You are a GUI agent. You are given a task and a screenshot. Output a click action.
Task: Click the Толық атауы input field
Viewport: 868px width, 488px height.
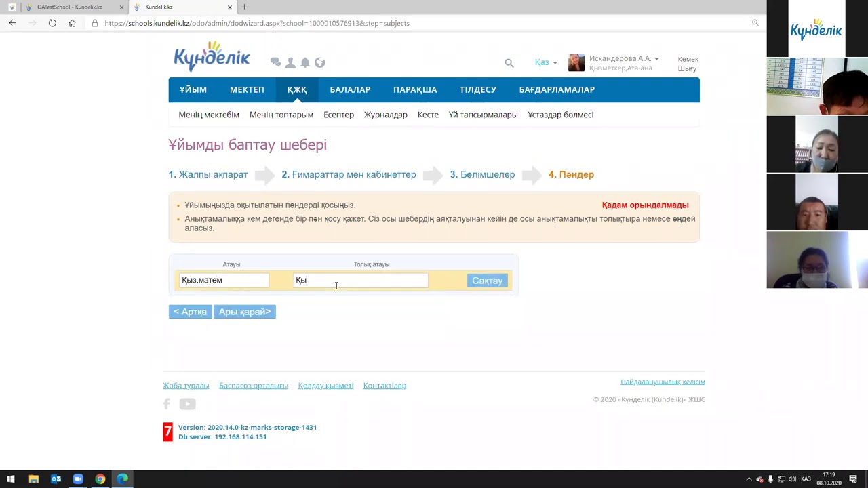click(361, 280)
